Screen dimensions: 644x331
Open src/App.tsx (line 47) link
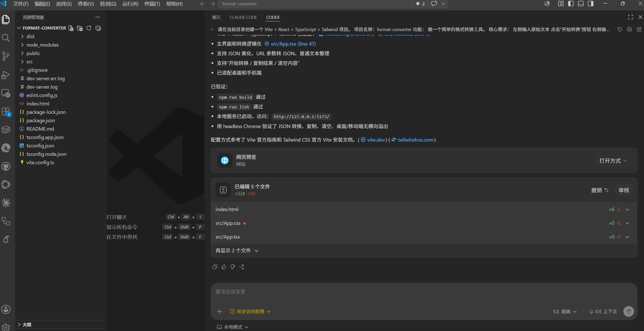coord(290,44)
